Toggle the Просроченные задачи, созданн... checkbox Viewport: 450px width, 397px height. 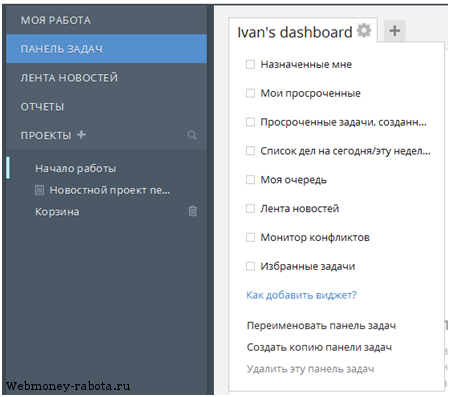[x=250, y=122]
